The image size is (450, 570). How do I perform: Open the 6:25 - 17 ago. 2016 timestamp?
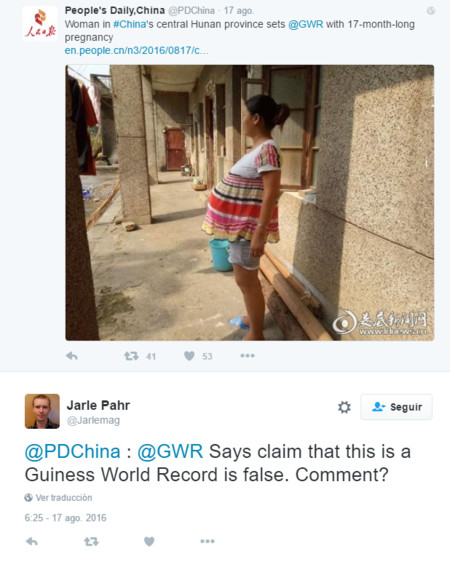65,518
